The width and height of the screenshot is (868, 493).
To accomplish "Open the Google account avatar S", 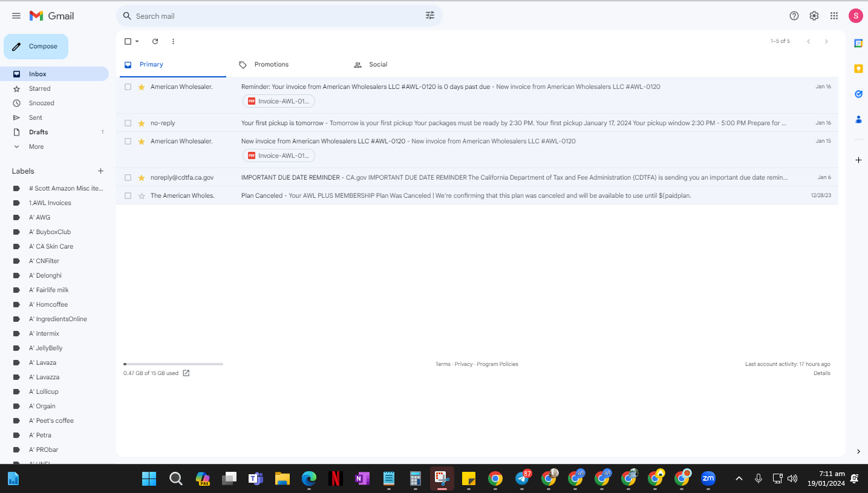I will click(855, 16).
